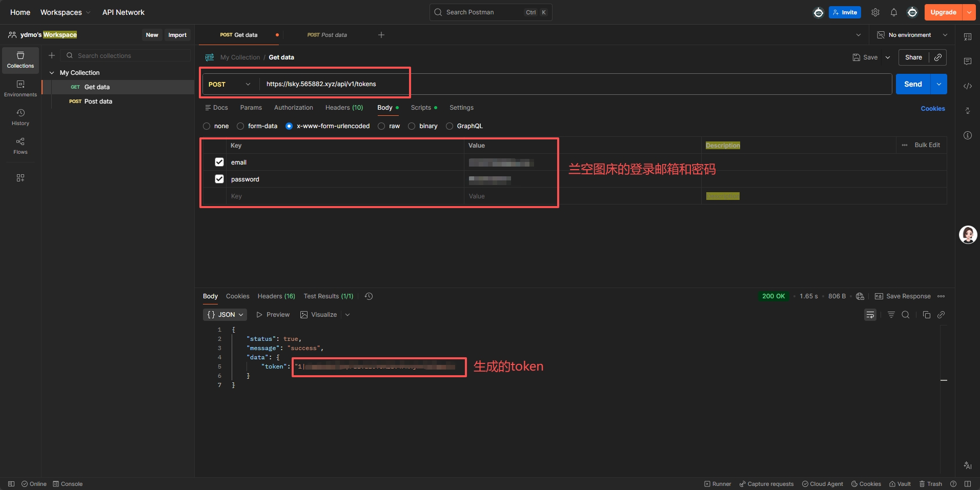Search the response with magnifier icon
Viewport: 980px width, 490px height.
pyautogui.click(x=906, y=315)
